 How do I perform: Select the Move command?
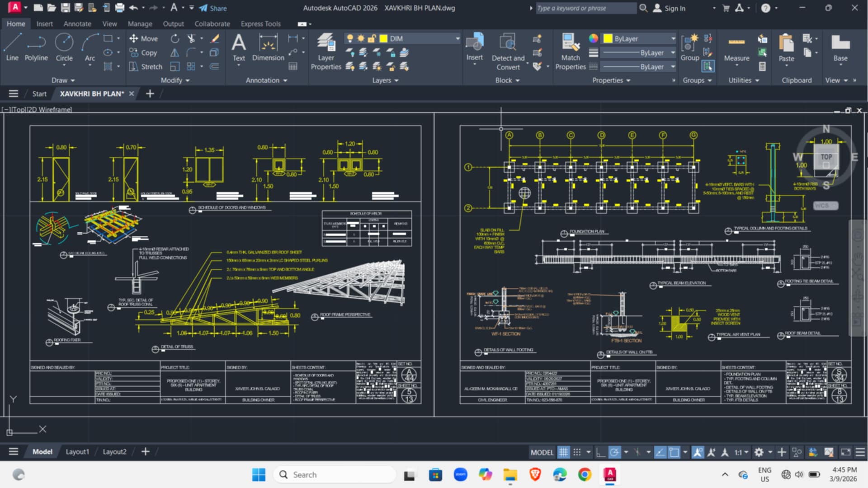[143, 39]
